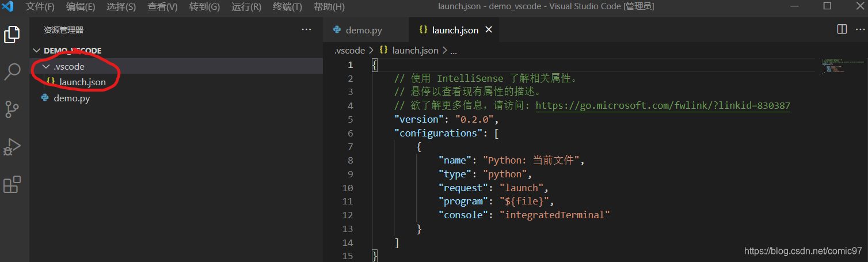Click the "type" key on line 9
868x262 pixels.
click(x=455, y=174)
